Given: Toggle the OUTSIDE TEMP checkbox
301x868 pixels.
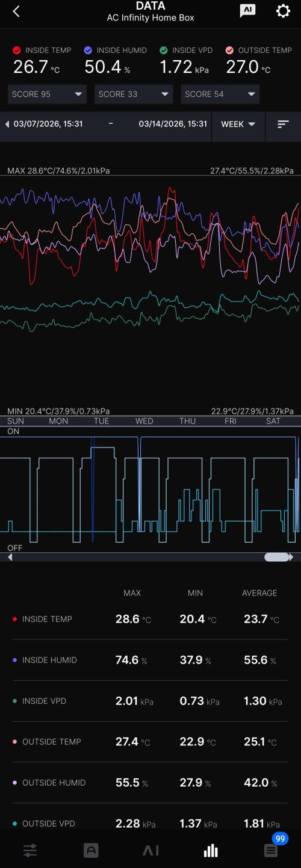Looking at the screenshot, I should 229,51.
